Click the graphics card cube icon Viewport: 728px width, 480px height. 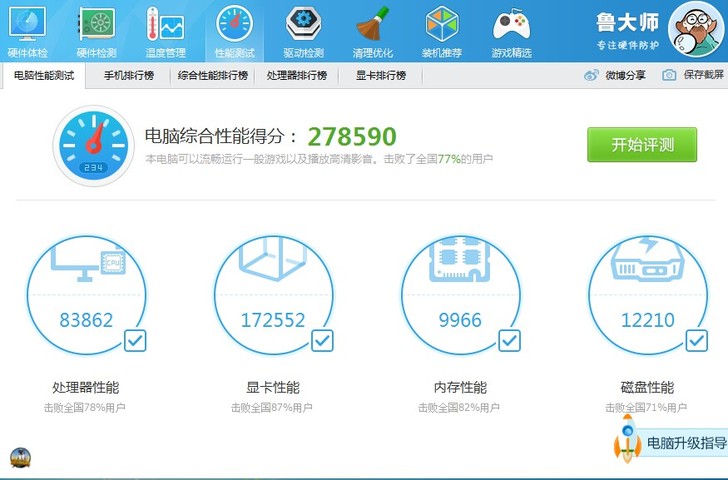coord(273,259)
